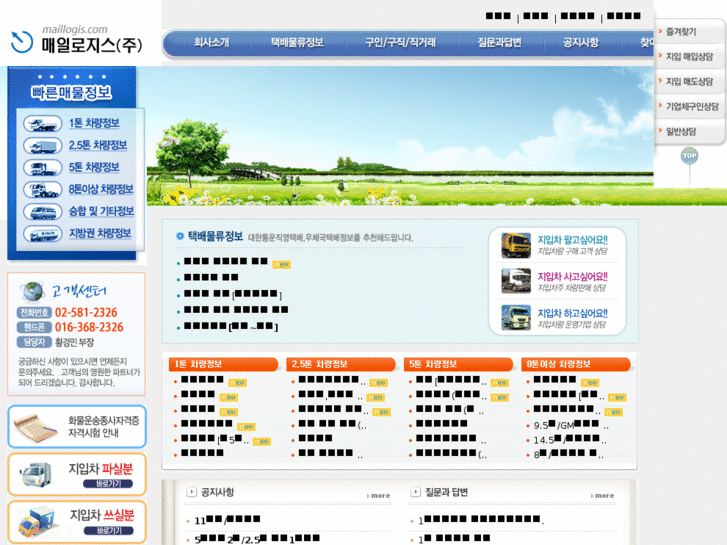Open 일반상담 sidebar link
Image resolution: width=727 pixels, height=545 pixels.
[x=681, y=132]
